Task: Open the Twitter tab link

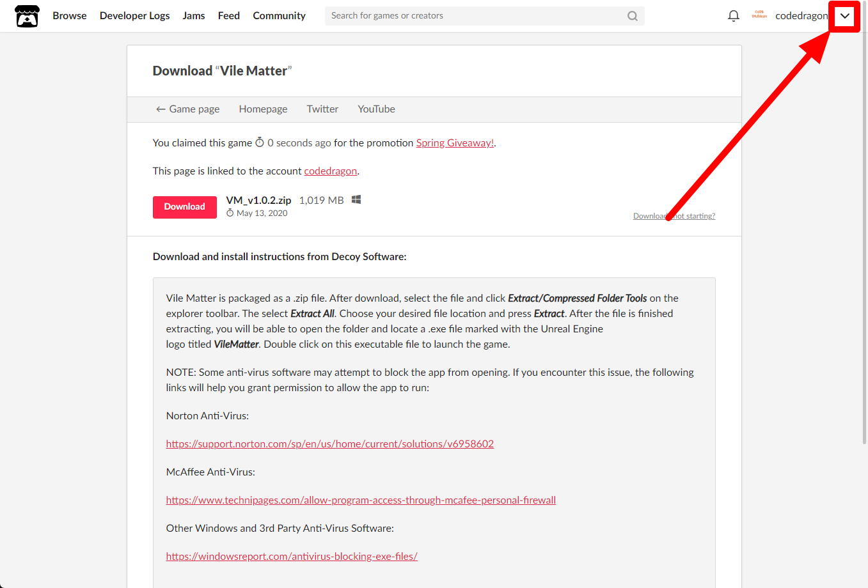Action: pos(322,109)
